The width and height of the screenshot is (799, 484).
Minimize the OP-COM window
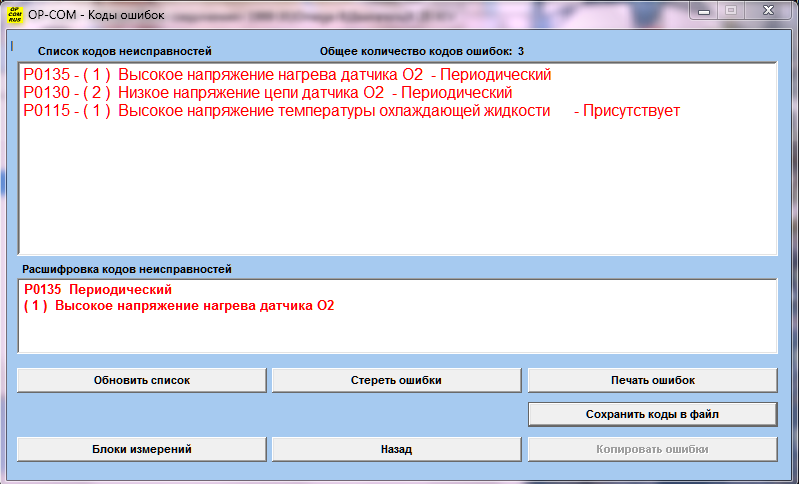point(705,10)
